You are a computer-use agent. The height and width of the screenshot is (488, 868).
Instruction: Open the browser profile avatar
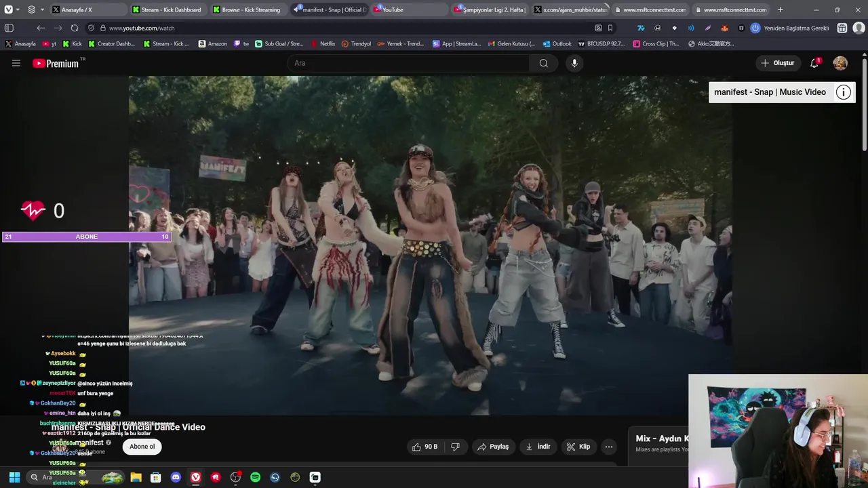pos(859,28)
